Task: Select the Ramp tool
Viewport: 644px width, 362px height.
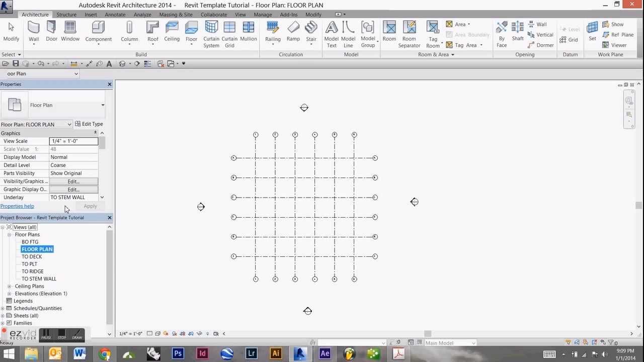Action: (x=293, y=32)
